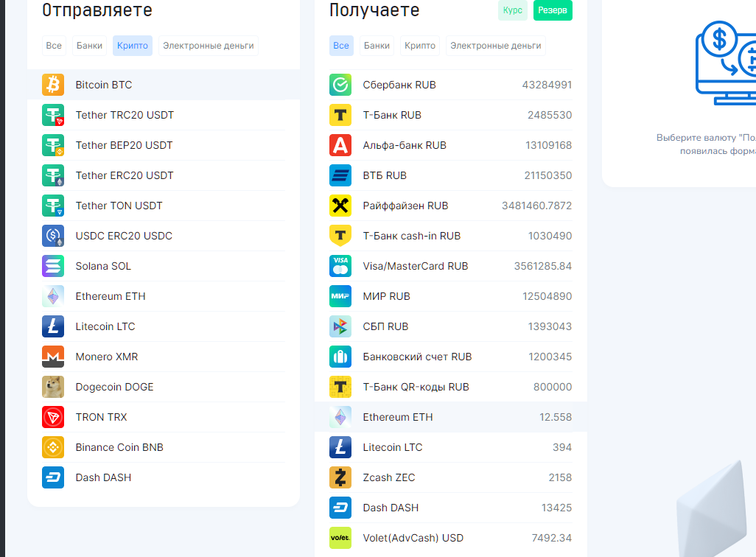Click the Т-Банк QR-коды icon

(x=340, y=388)
